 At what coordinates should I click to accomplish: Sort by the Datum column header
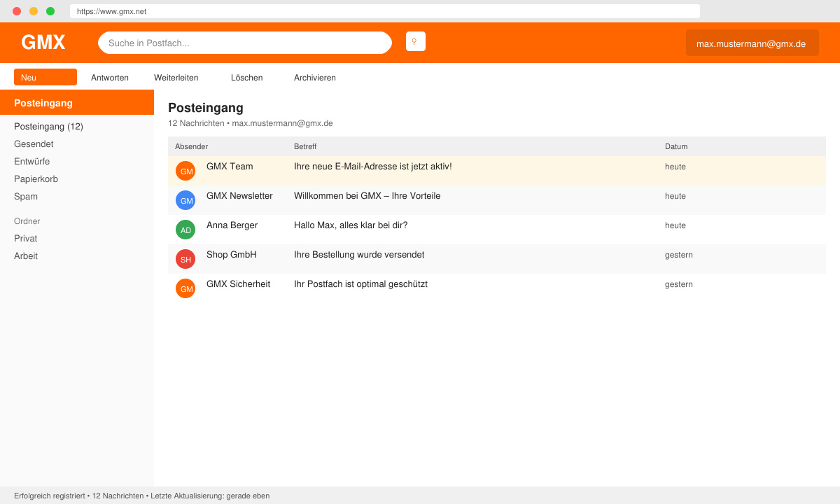click(676, 146)
